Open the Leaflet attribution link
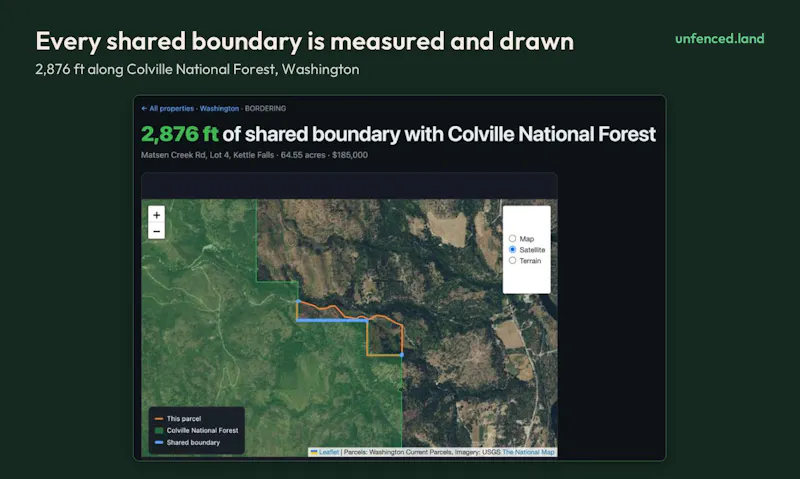Viewport: 800px width, 479px height. tap(329, 452)
